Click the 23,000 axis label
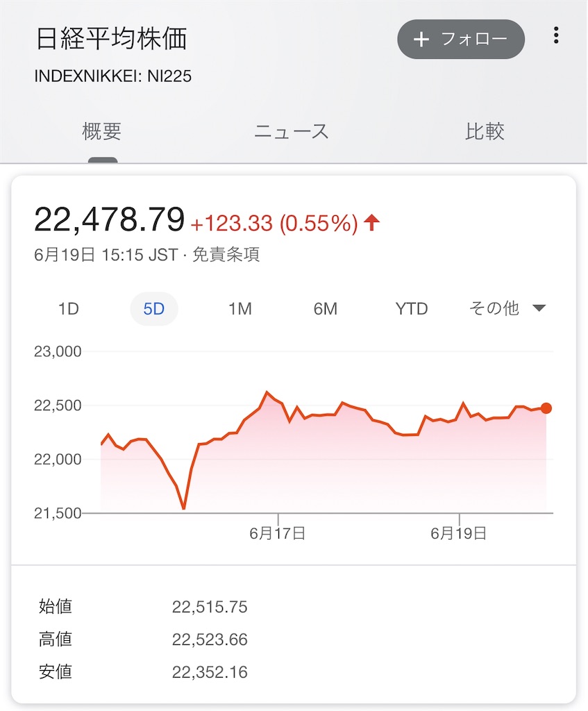Screen dimensions: 588x711 (58, 351)
